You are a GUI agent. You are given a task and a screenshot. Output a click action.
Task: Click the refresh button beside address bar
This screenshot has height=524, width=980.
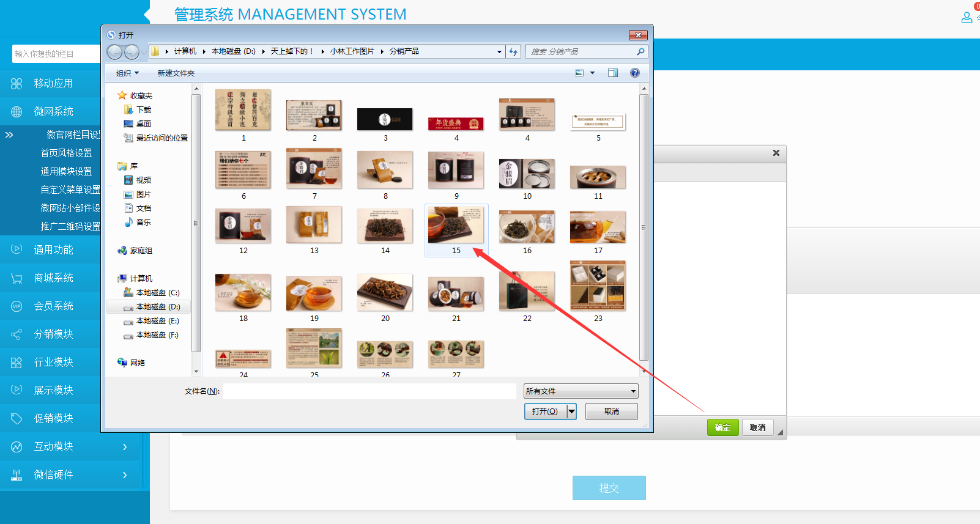pyautogui.click(x=513, y=52)
